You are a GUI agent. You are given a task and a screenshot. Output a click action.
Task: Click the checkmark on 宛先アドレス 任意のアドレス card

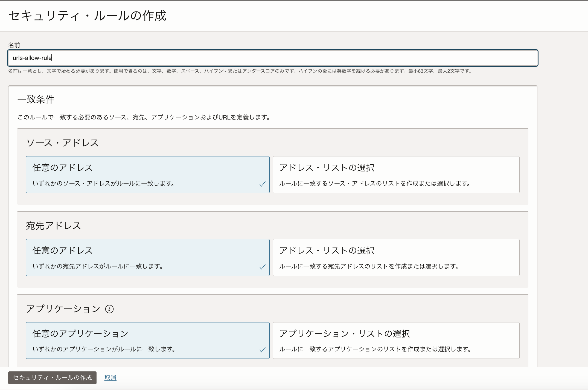point(262,267)
